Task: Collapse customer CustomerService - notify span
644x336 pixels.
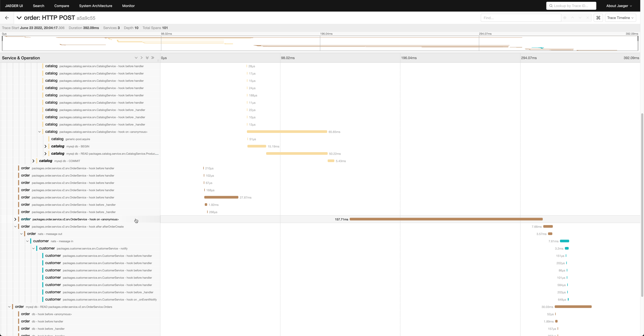Action: (x=33, y=248)
